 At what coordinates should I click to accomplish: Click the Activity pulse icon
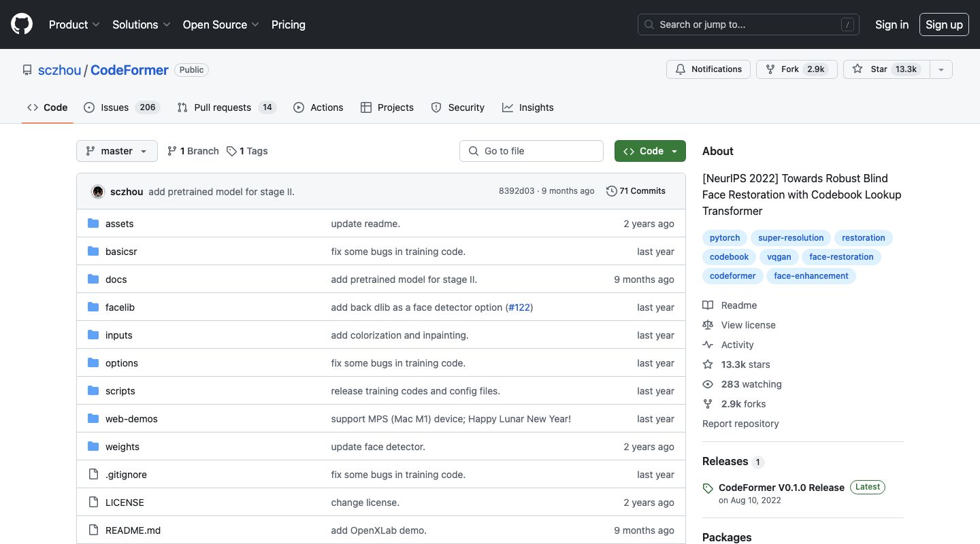click(x=708, y=345)
